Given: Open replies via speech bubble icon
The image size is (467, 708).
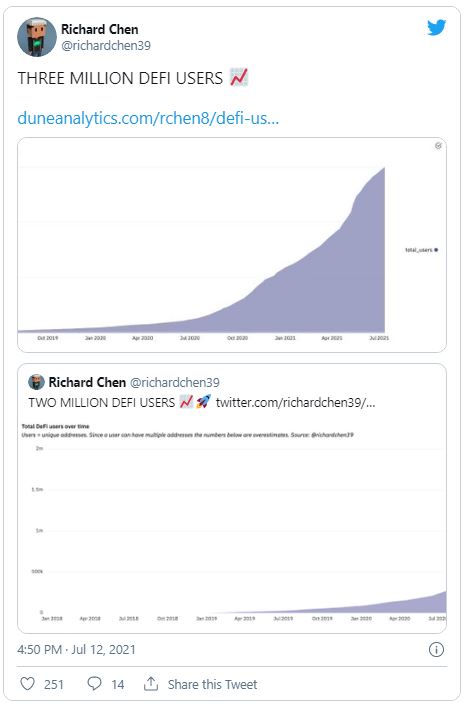Looking at the screenshot, I should point(94,683).
